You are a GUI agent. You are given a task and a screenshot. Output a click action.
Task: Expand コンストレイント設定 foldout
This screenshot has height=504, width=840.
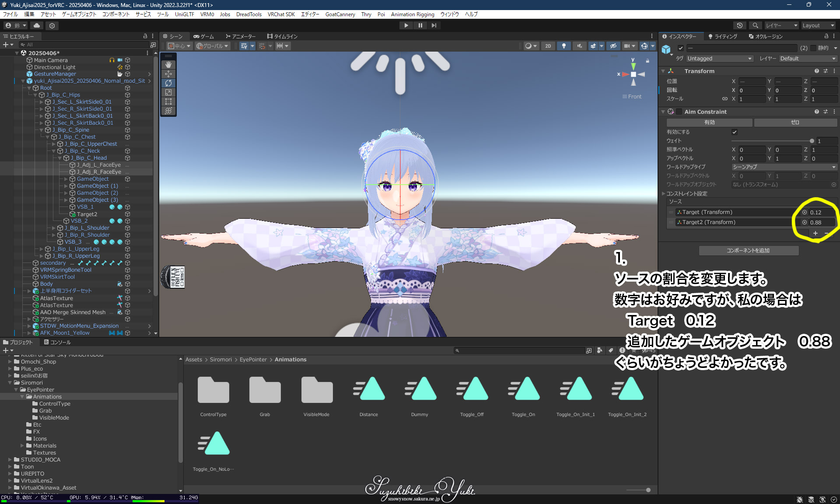(663, 193)
